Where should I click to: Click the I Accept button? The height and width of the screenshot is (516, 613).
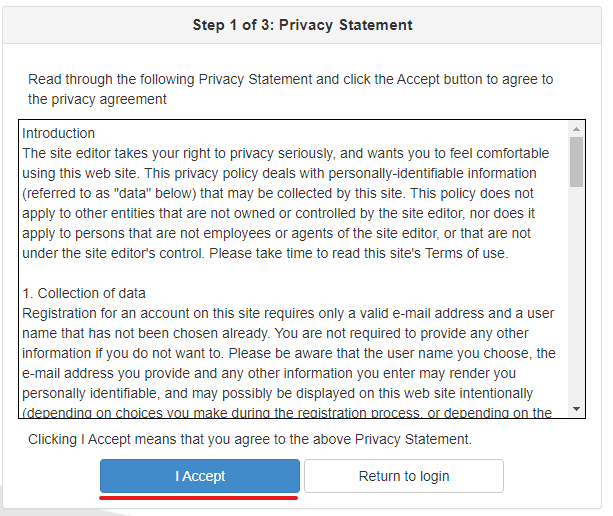pos(200,476)
